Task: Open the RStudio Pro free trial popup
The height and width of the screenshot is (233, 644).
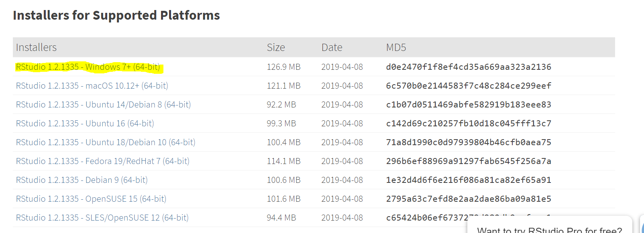Action: (549, 229)
